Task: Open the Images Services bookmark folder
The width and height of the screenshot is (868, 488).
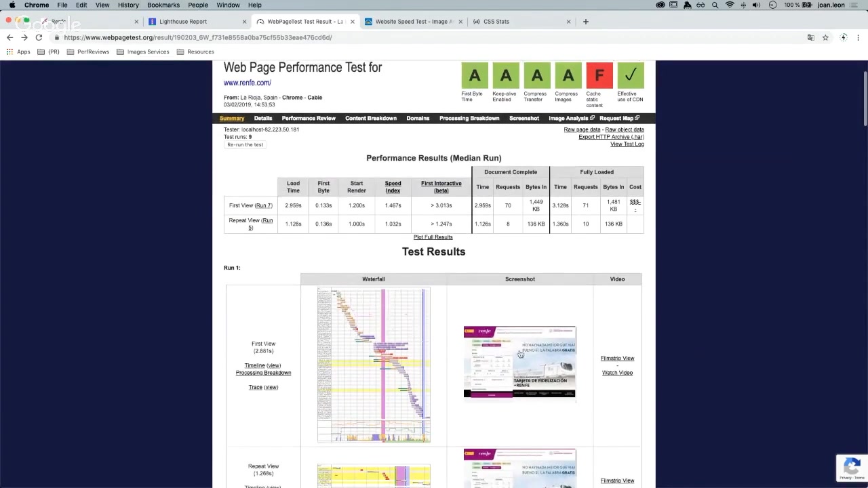Action: click(143, 52)
